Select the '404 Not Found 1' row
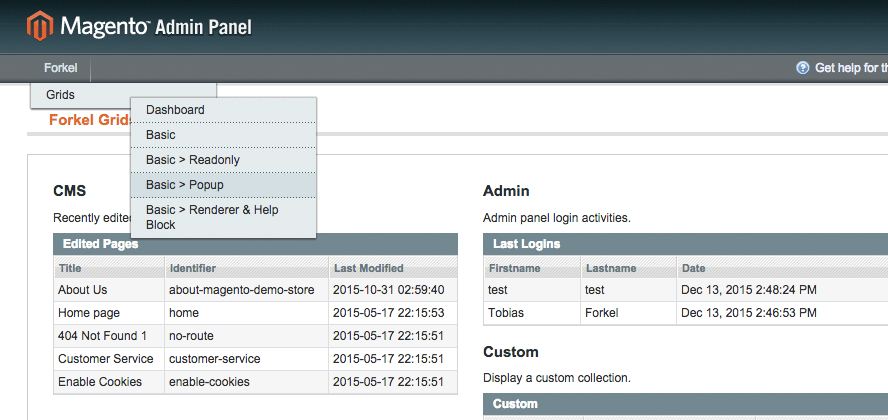This screenshot has height=420, width=888. (x=255, y=336)
